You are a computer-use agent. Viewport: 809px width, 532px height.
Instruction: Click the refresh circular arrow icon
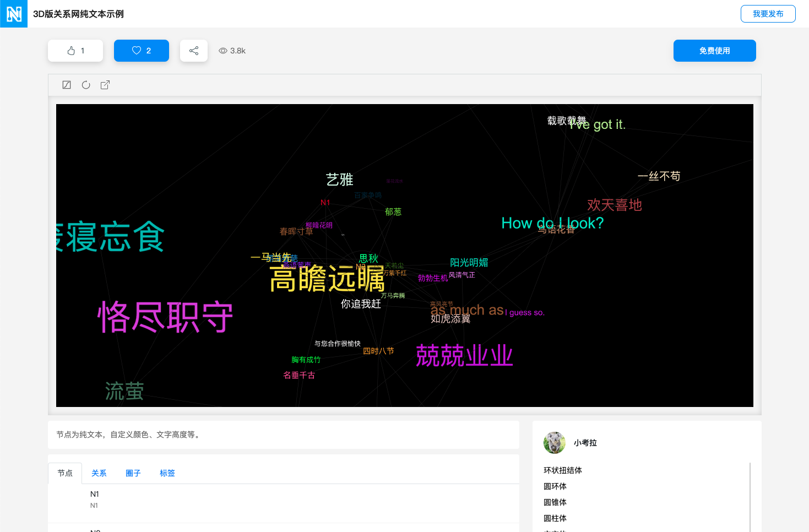click(x=86, y=85)
